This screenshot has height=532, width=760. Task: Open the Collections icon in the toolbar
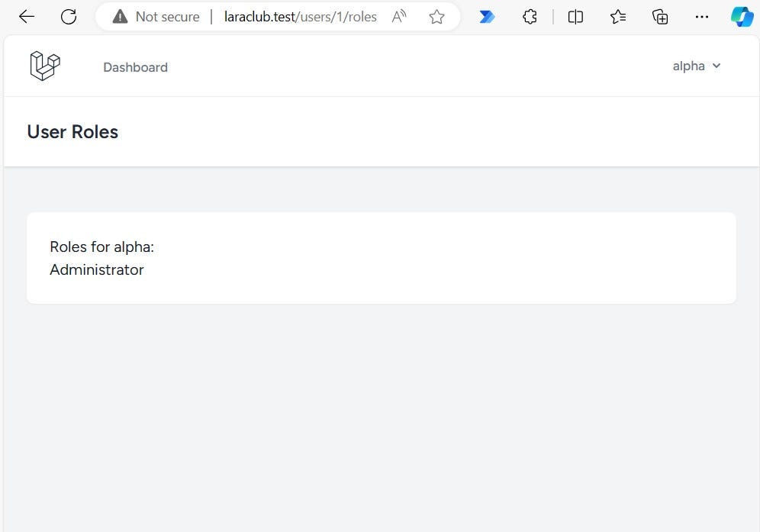tap(660, 16)
